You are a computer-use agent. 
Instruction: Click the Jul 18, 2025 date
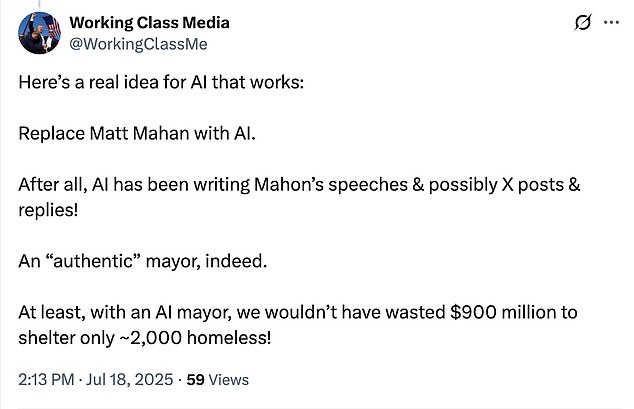[129, 379]
